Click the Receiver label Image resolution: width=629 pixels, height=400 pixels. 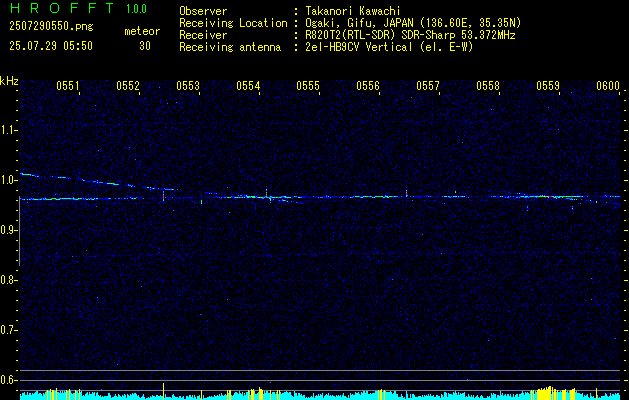coord(203,35)
